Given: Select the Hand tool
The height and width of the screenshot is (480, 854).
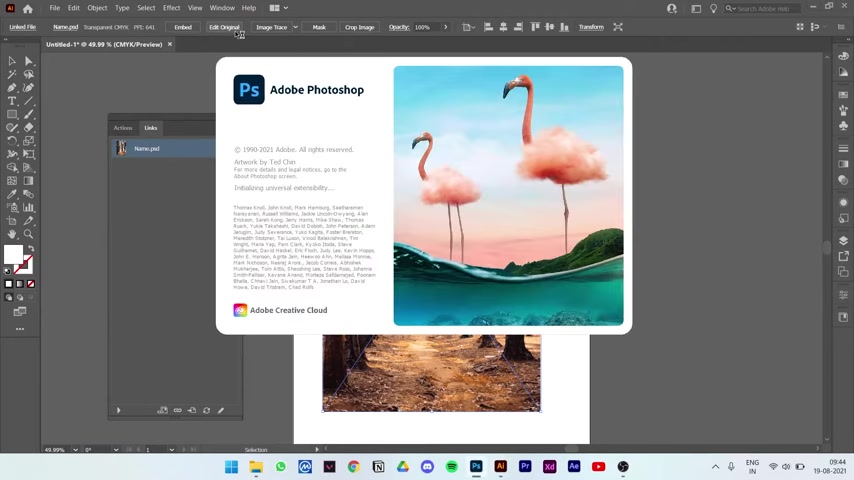Looking at the screenshot, I should [x=12, y=234].
